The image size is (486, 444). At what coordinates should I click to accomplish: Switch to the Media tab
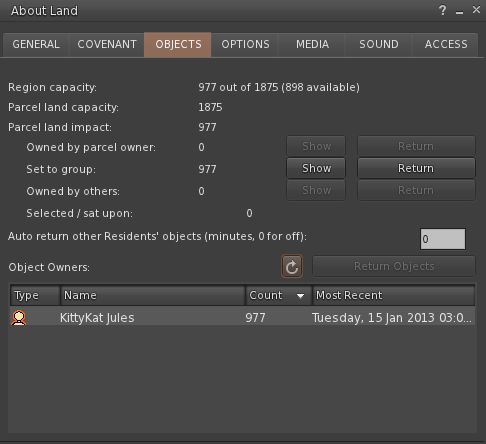coord(312,45)
